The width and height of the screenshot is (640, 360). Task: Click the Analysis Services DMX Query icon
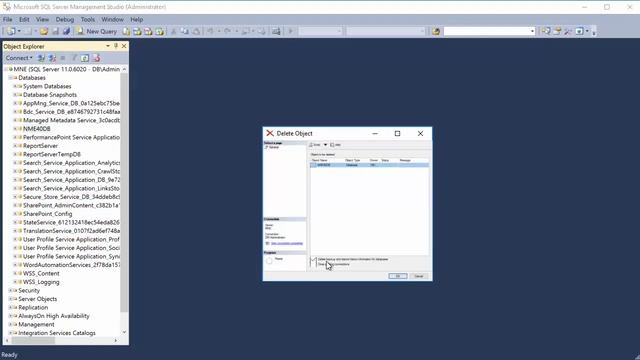pyautogui.click(x=149, y=31)
